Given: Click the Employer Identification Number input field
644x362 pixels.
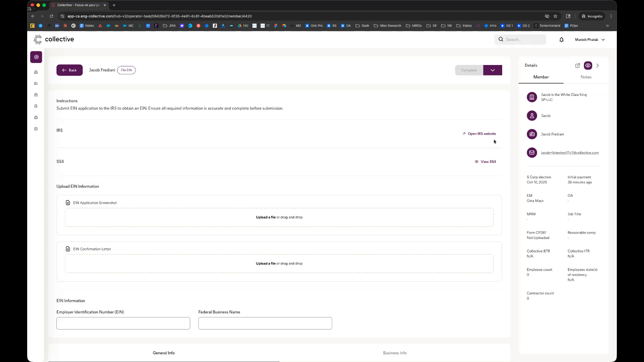Looking at the screenshot, I should click(x=123, y=323).
